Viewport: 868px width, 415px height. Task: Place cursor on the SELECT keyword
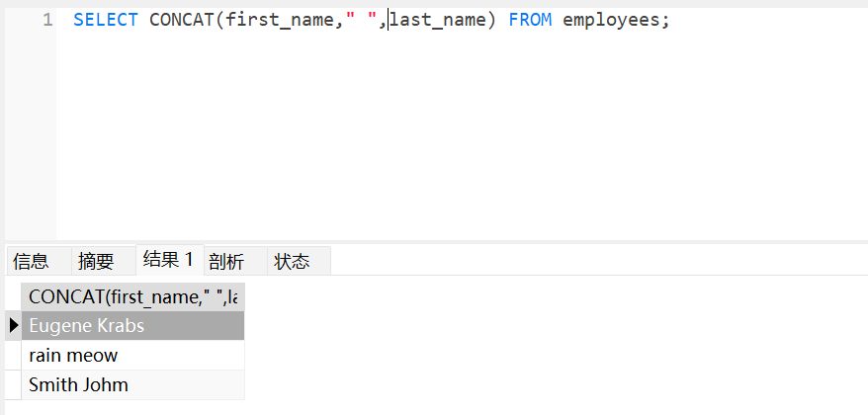[x=105, y=20]
